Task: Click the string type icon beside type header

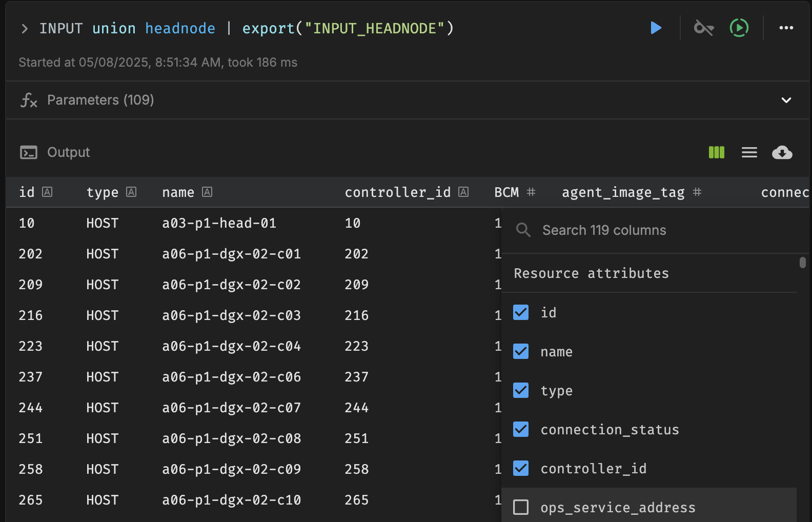Action: coord(131,192)
